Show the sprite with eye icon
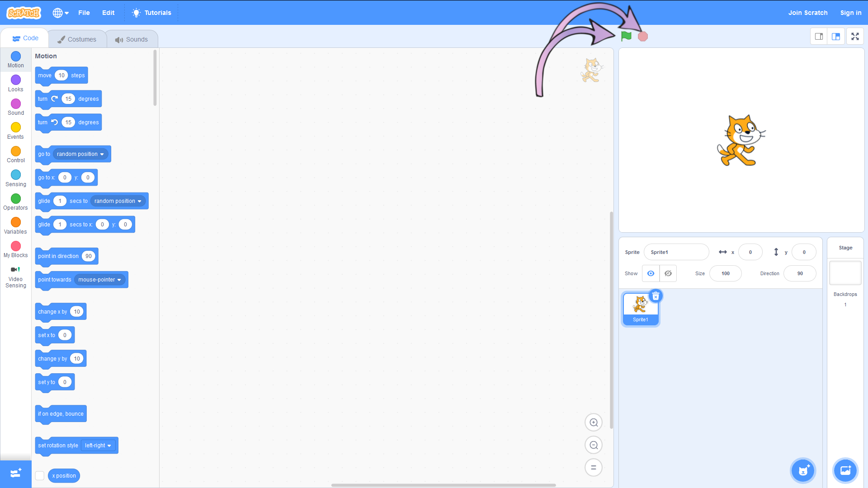The width and height of the screenshot is (868, 488). [651, 273]
